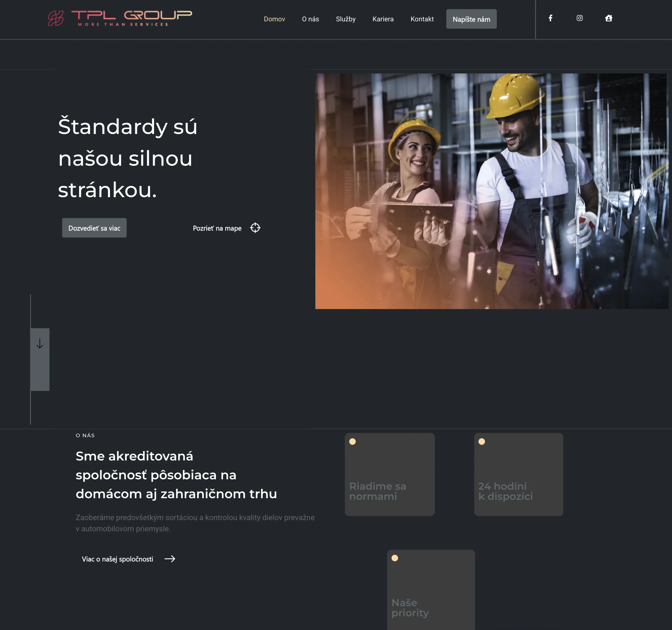Screen dimensions: 672x630
Task: Click the crosshair icon next to Pozrieť na mape
Action: pos(256,228)
